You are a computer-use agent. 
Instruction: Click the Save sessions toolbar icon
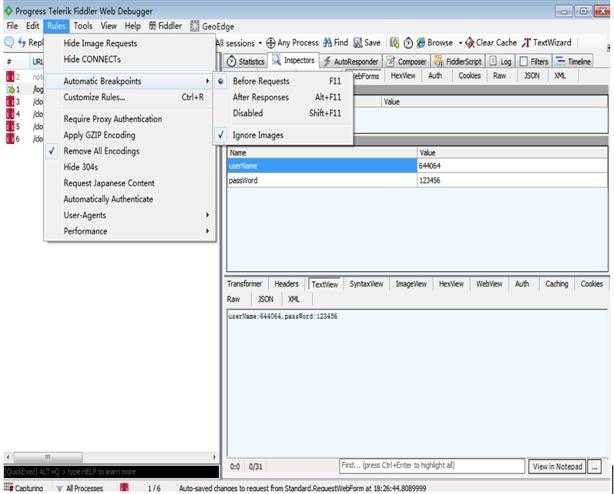click(x=358, y=43)
